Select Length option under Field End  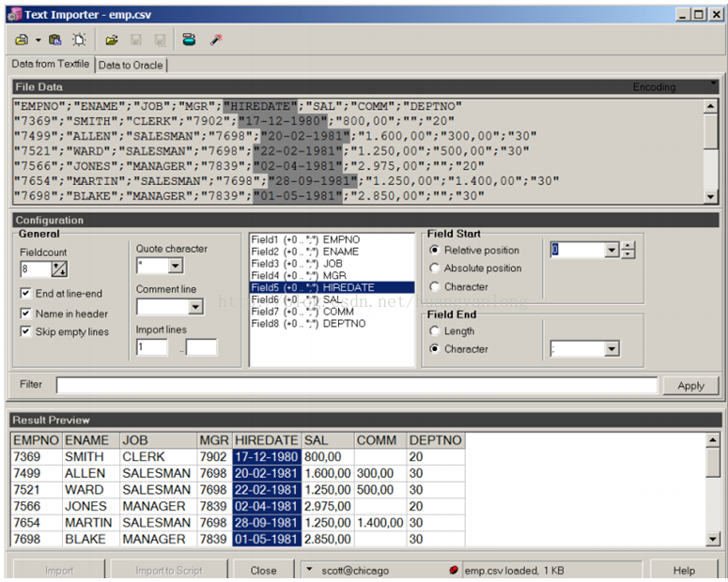tap(435, 330)
